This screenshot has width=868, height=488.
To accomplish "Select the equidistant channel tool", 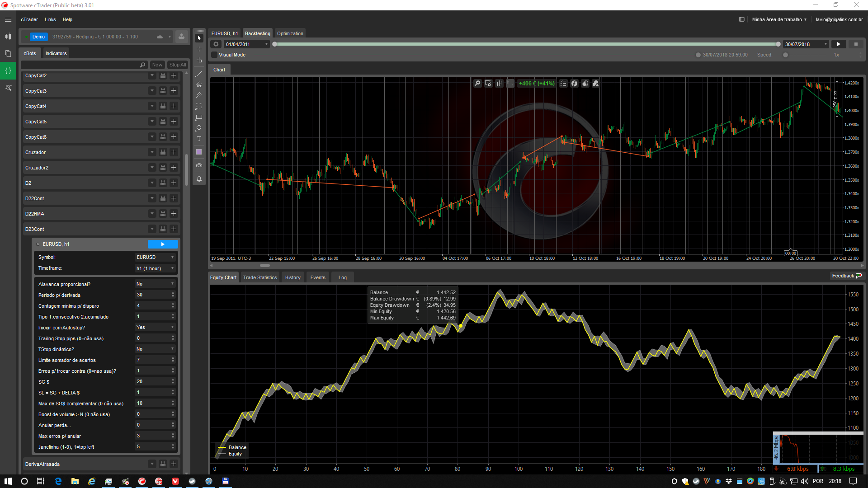I will [x=199, y=84].
